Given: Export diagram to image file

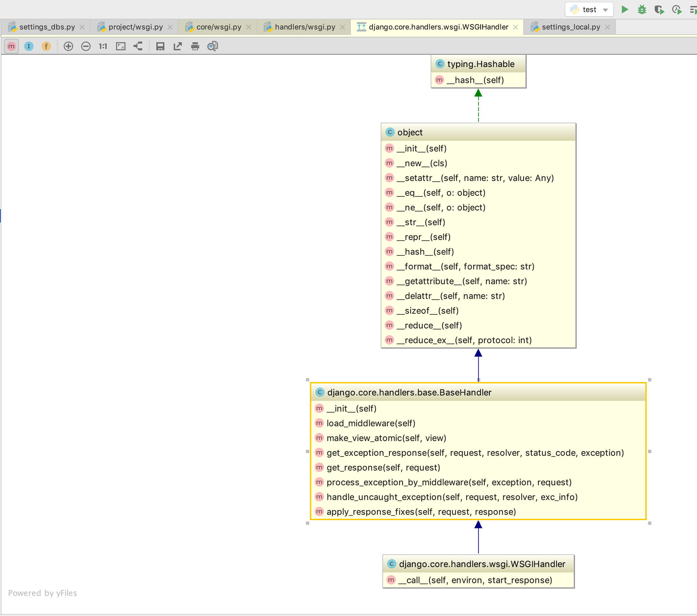Looking at the screenshot, I should (178, 46).
